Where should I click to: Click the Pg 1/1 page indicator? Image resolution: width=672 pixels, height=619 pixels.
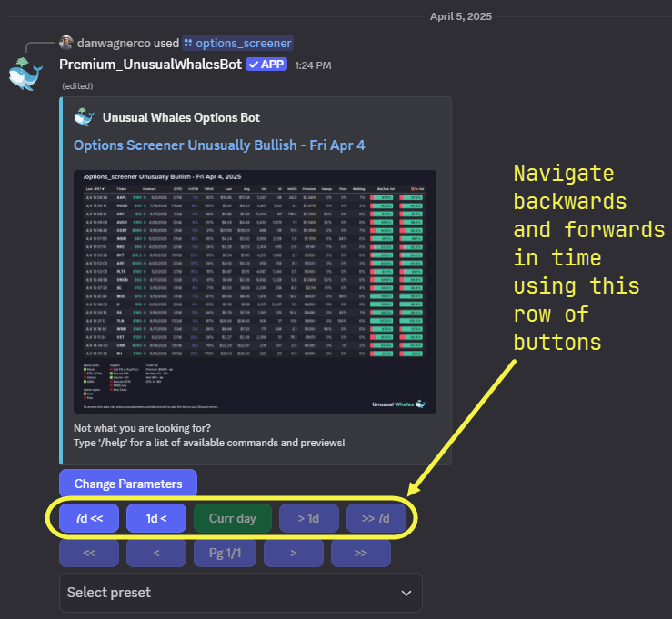pyautogui.click(x=225, y=553)
